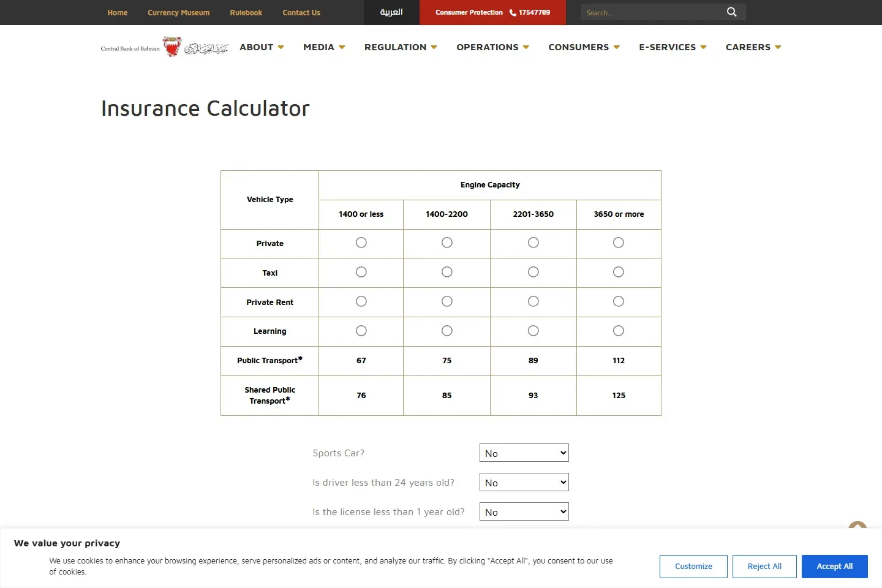Click Customize cookies button
882x588 pixels.
click(693, 567)
